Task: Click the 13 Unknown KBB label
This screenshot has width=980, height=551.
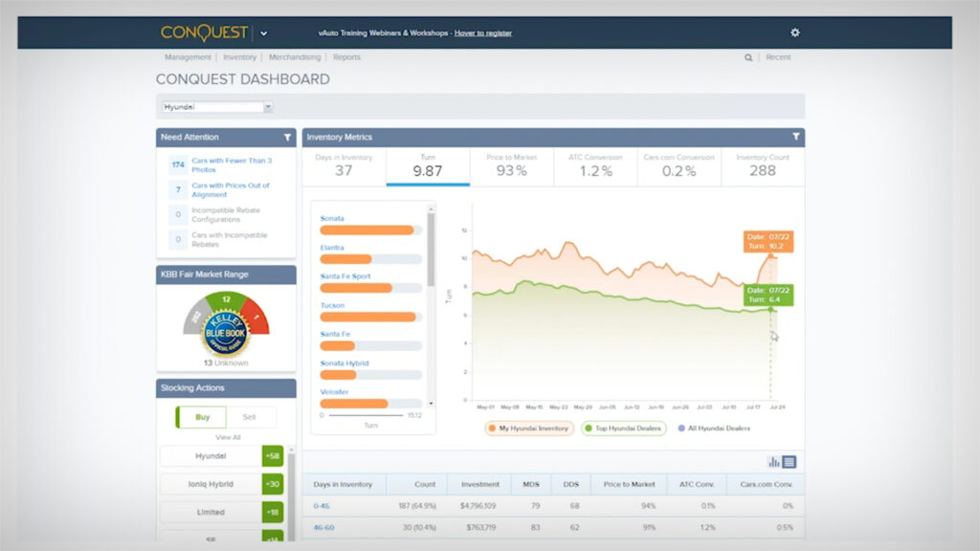Action: (226, 363)
